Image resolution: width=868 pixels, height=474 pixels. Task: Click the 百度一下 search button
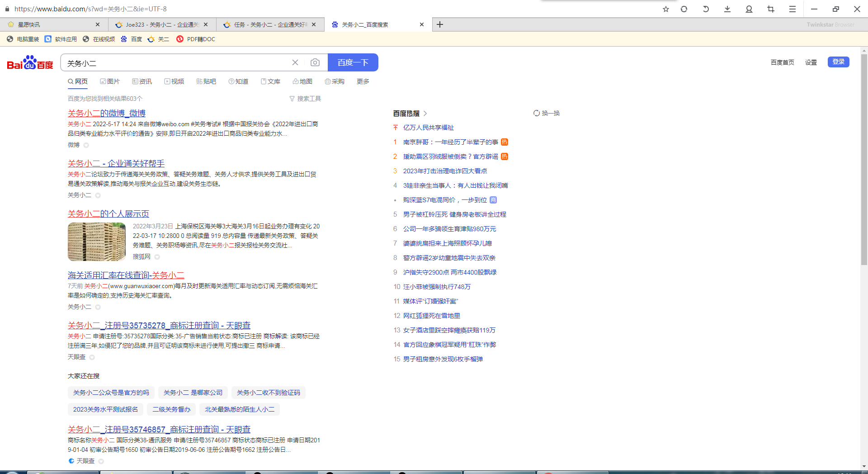pos(353,62)
